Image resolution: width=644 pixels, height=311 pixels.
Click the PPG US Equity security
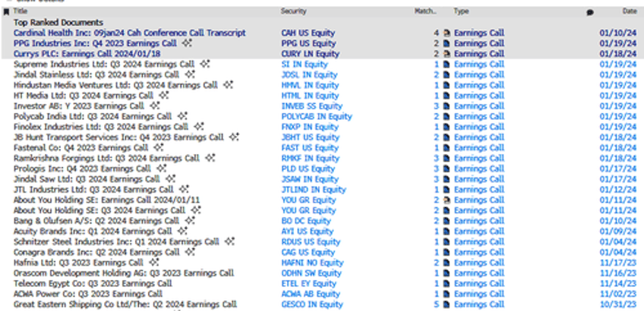pos(308,43)
